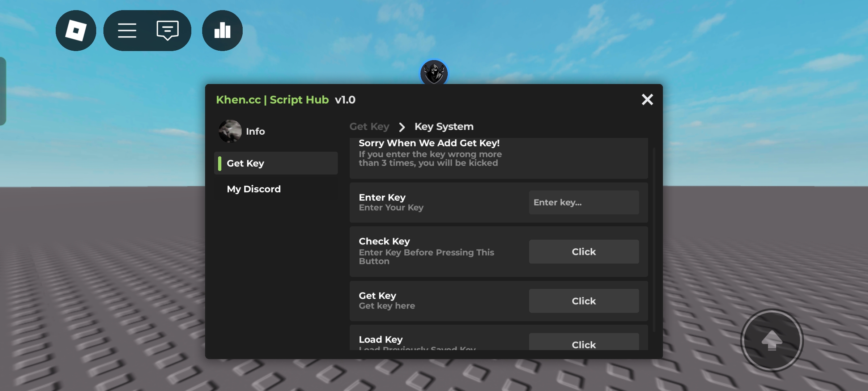Click the Get Key breadcrumb
Viewport: 868px width, 391px height.
pyautogui.click(x=369, y=126)
